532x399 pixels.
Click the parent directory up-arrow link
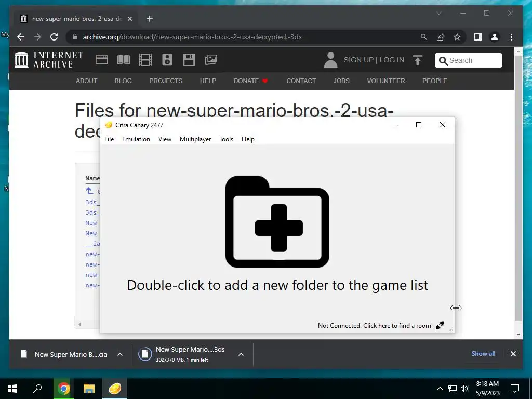(89, 191)
